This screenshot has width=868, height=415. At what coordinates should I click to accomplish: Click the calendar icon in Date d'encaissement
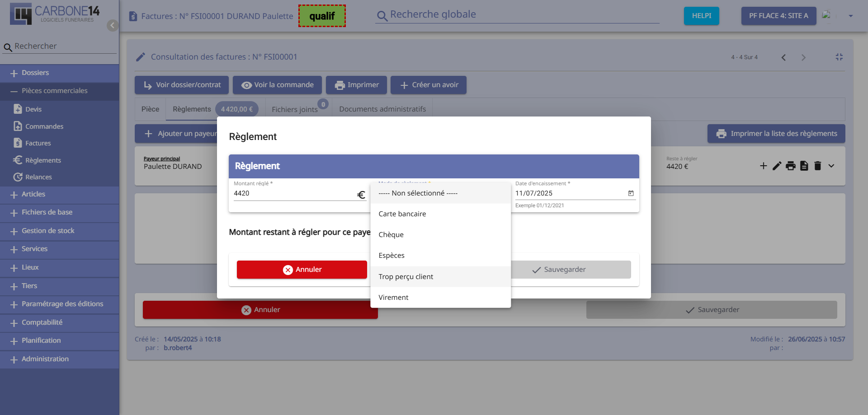click(631, 193)
